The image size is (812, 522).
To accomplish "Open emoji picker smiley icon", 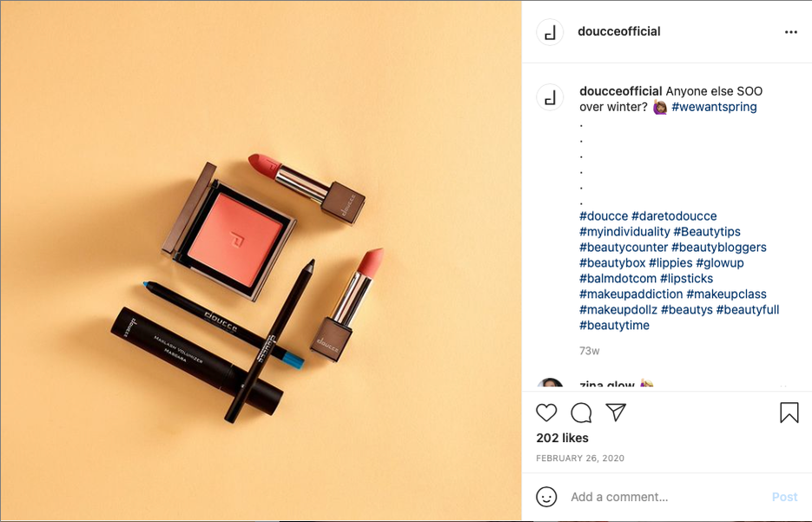I will 546,497.
